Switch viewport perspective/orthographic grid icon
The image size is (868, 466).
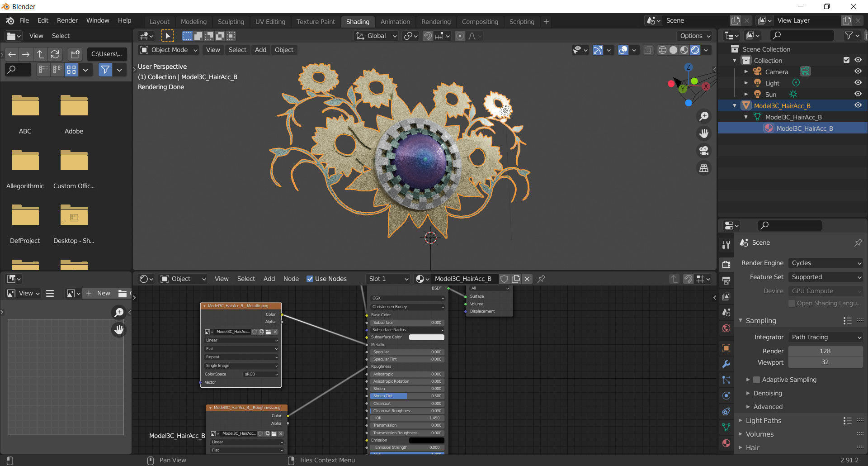pos(704,168)
